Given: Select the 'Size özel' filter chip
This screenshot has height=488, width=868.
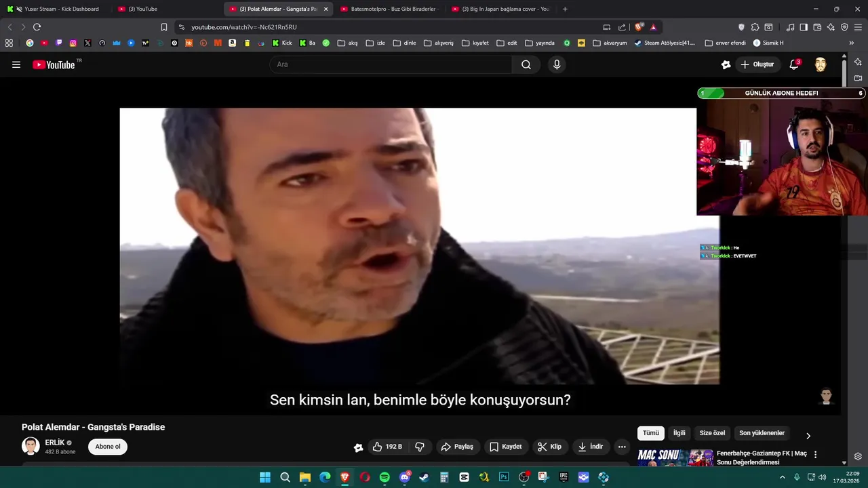Looking at the screenshot, I should pos(712,433).
